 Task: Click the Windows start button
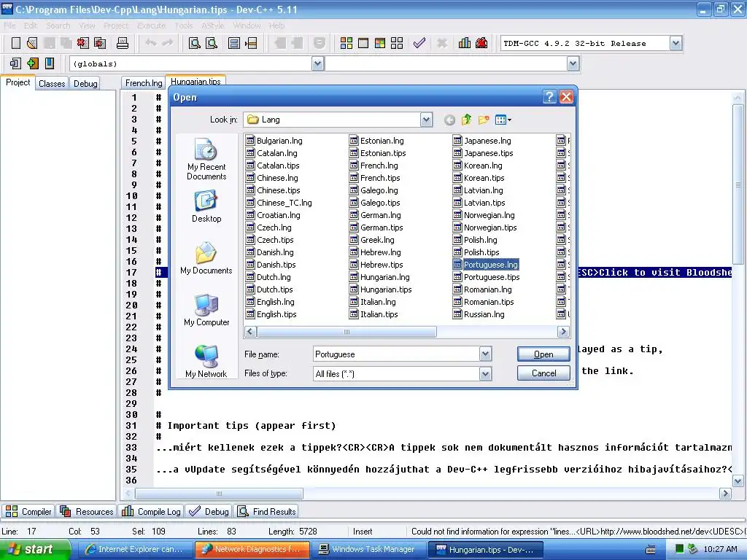click(34, 549)
